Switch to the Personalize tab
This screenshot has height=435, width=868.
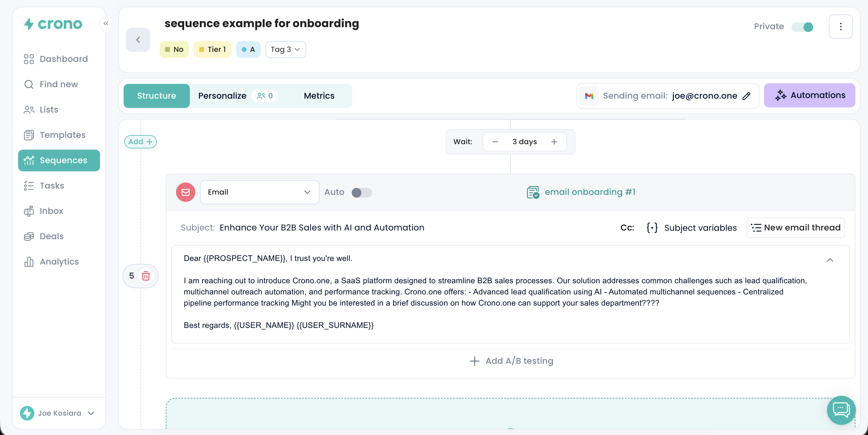[222, 96]
